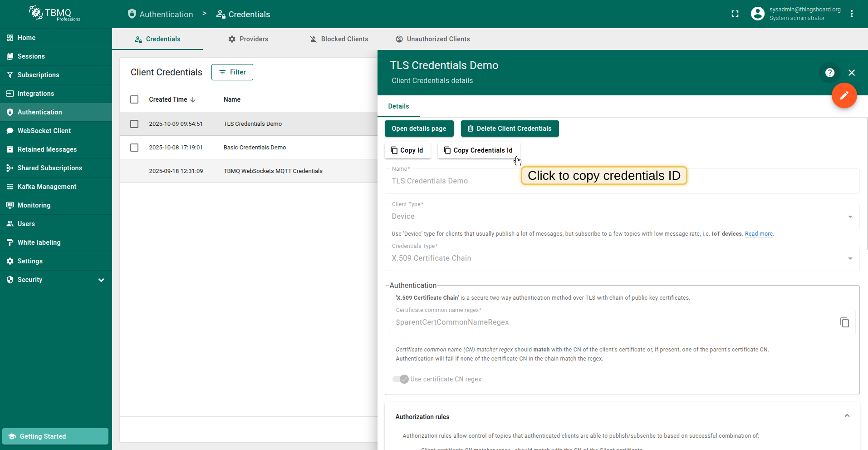The height and width of the screenshot is (450, 868).
Task: Switch to the Providers tab
Action: pyautogui.click(x=248, y=39)
